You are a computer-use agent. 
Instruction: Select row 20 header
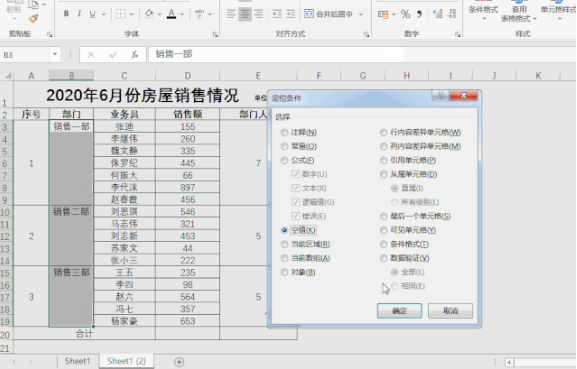[x=6, y=334]
